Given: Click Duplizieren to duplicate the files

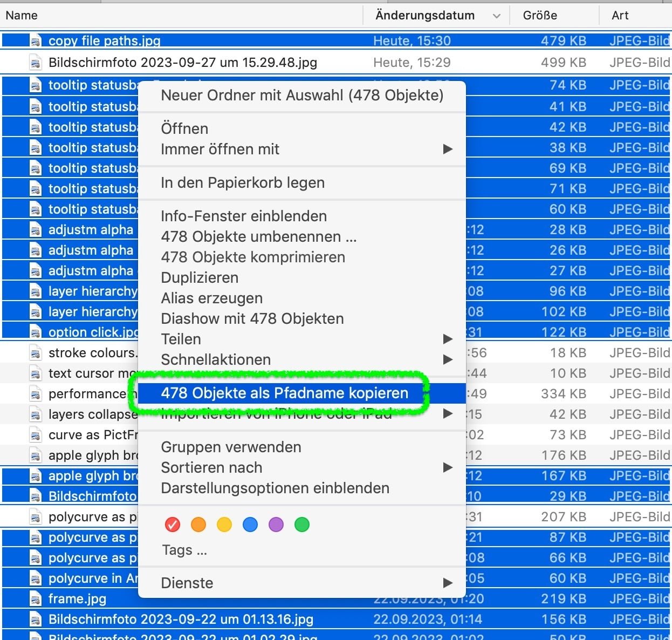Looking at the screenshot, I should point(200,277).
